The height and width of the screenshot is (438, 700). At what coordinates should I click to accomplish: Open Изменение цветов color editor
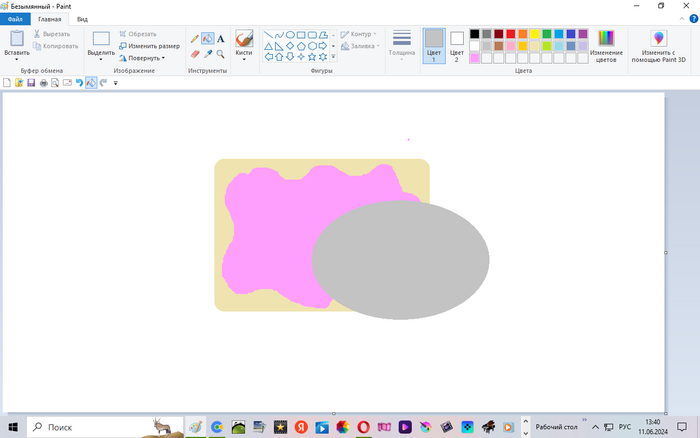coord(606,45)
